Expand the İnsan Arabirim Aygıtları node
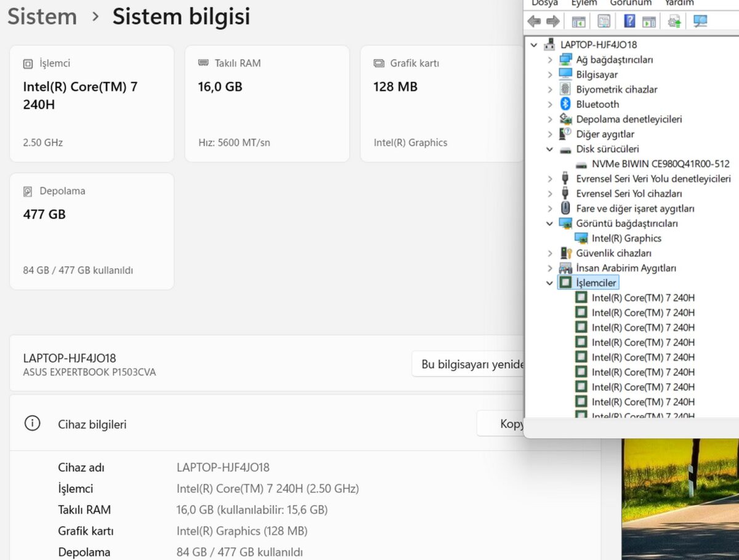The width and height of the screenshot is (739, 560). [x=550, y=268]
